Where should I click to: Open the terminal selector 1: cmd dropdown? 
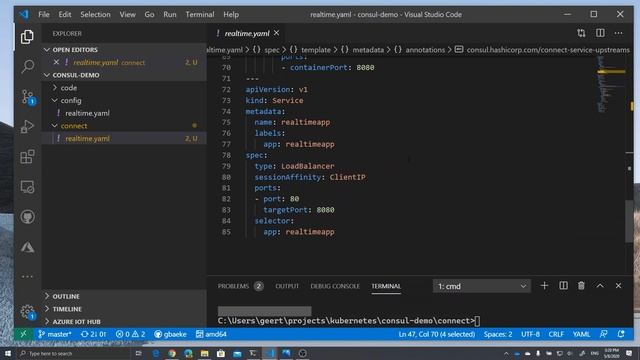(x=482, y=286)
